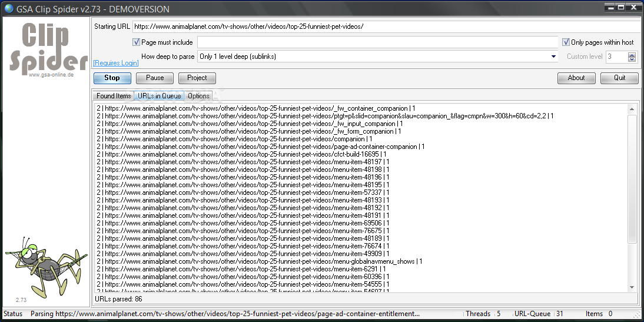644x322 pixels.
Task: Open the Project button
Action: 197,78
